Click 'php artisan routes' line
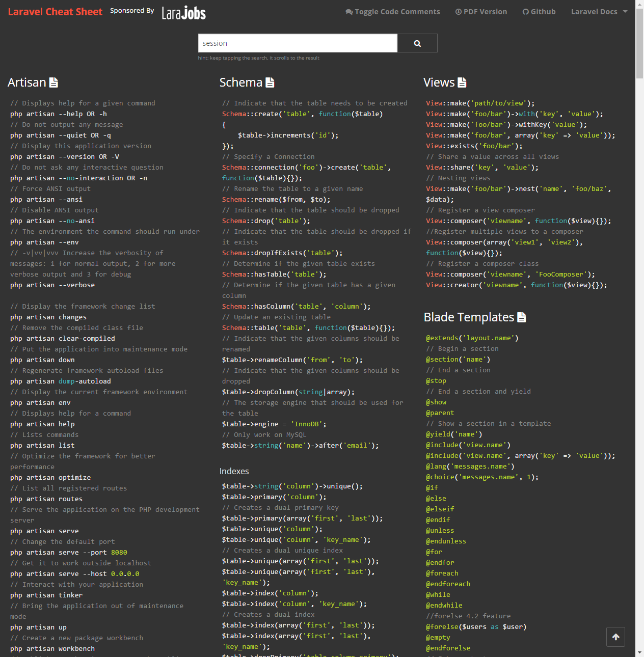 click(46, 499)
